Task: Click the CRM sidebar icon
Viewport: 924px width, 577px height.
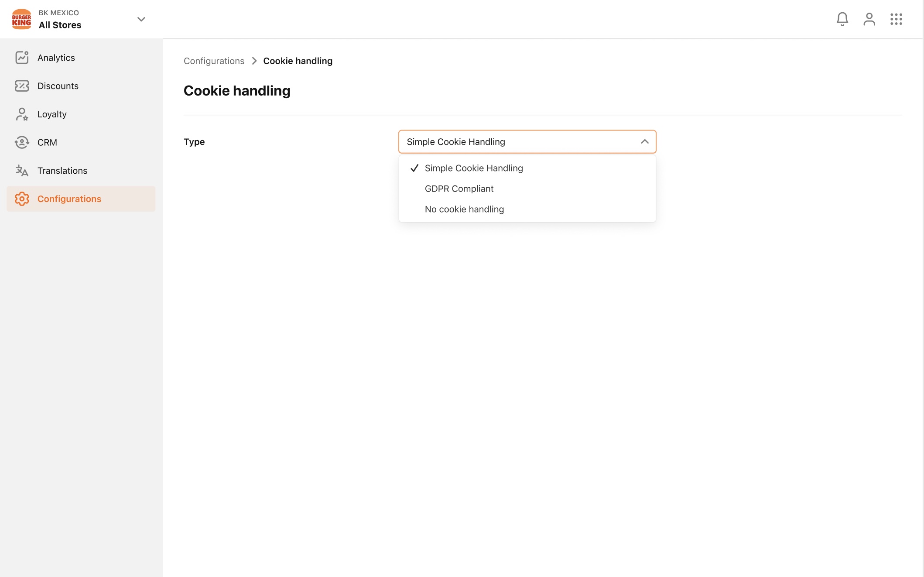Action: [x=22, y=142]
